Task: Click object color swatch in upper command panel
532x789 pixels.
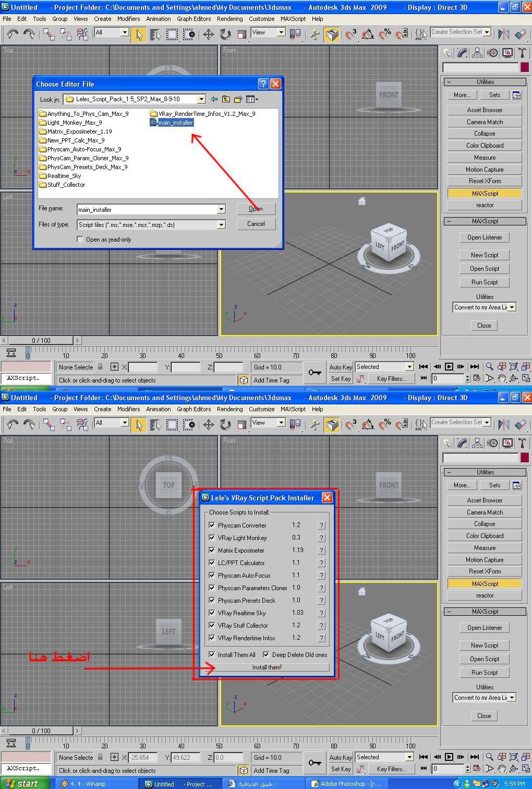Action: 524,67
